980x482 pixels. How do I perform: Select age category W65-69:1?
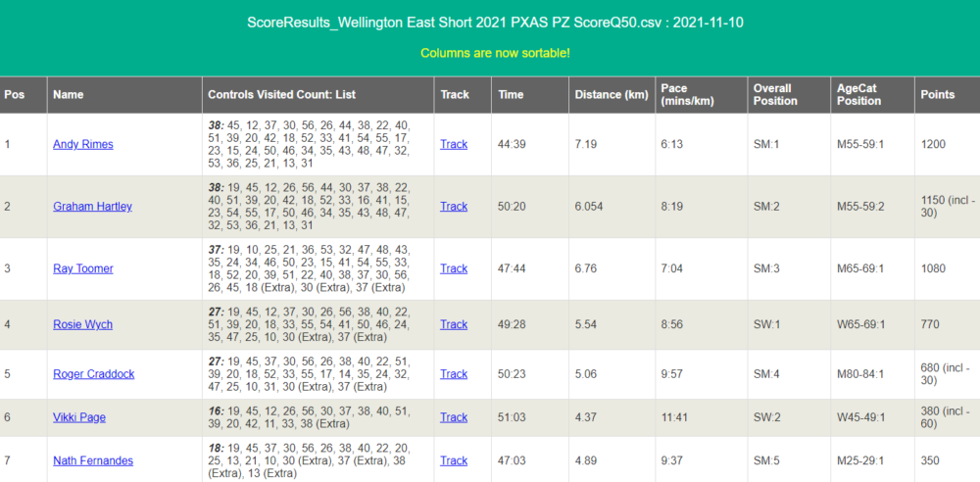[861, 324]
